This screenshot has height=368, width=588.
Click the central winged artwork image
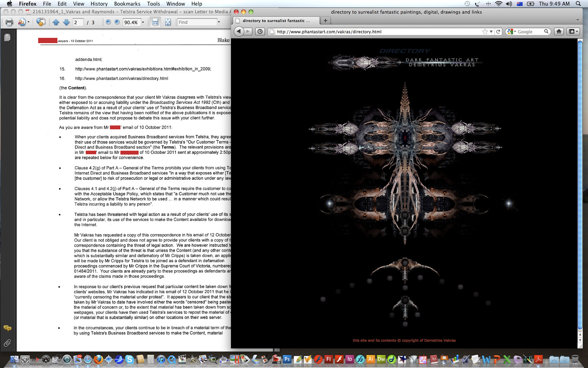pyautogui.click(x=405, y=163)
